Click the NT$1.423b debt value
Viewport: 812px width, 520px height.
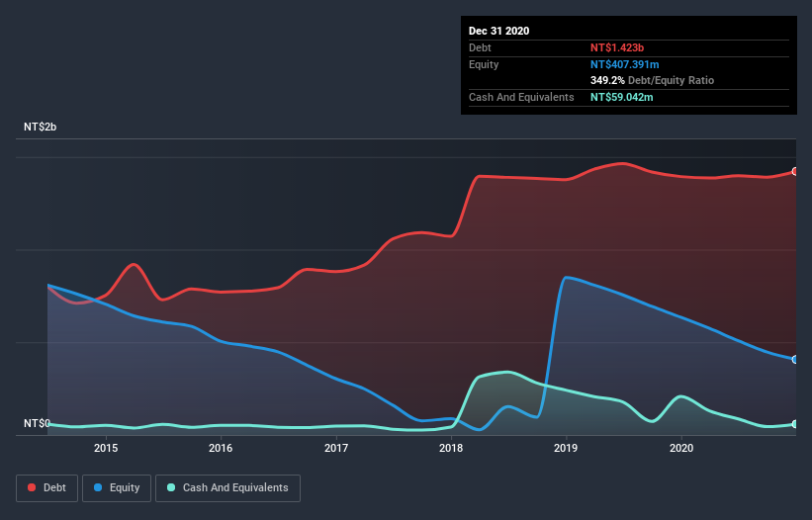coord(617,47)
